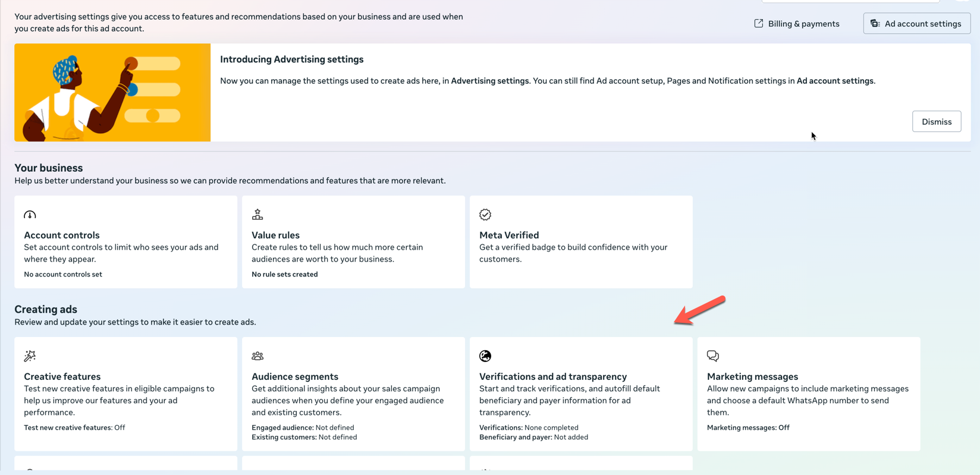Open Billing & payments

(803, 24)
